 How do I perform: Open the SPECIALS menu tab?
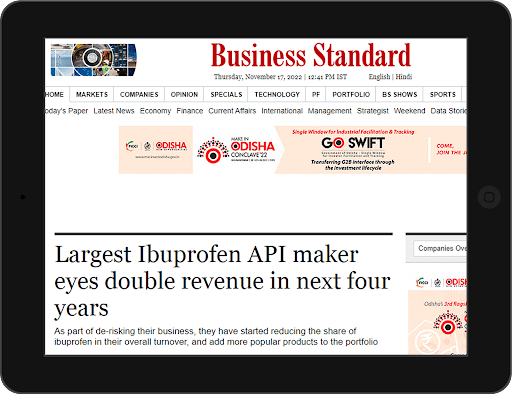click(x=226, y=95)
